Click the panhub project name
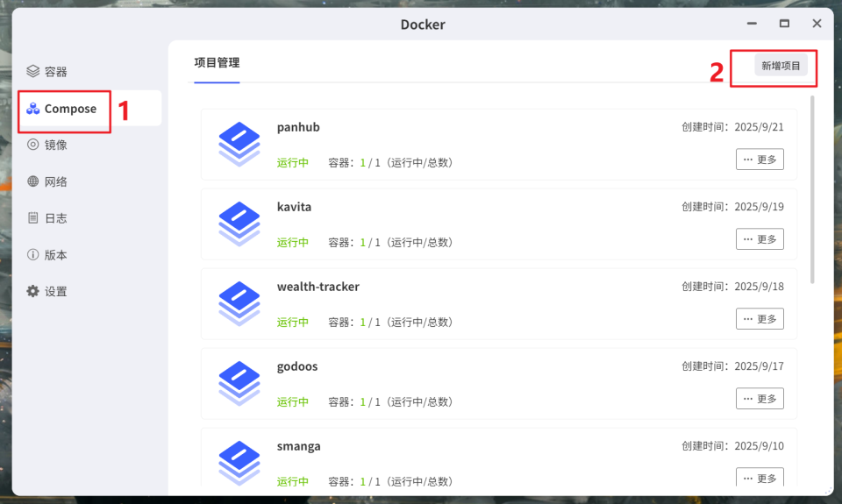Image resolution: width=842 pixels, height=504 pixels. [x=298, y=127]
